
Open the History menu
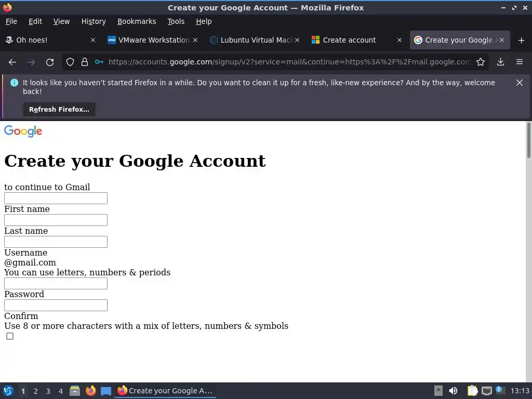click(94, 21)
